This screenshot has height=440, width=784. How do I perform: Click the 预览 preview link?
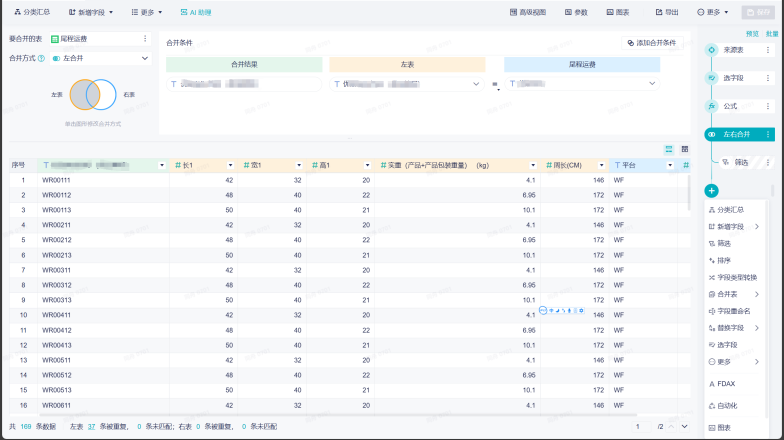(x=753, y=33)
